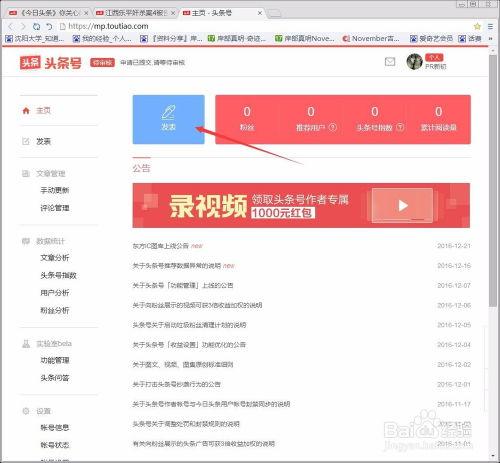The width and height of the screenshot is (500, 463).
Task: Click the browser back arrow
Action: (10, 26)
